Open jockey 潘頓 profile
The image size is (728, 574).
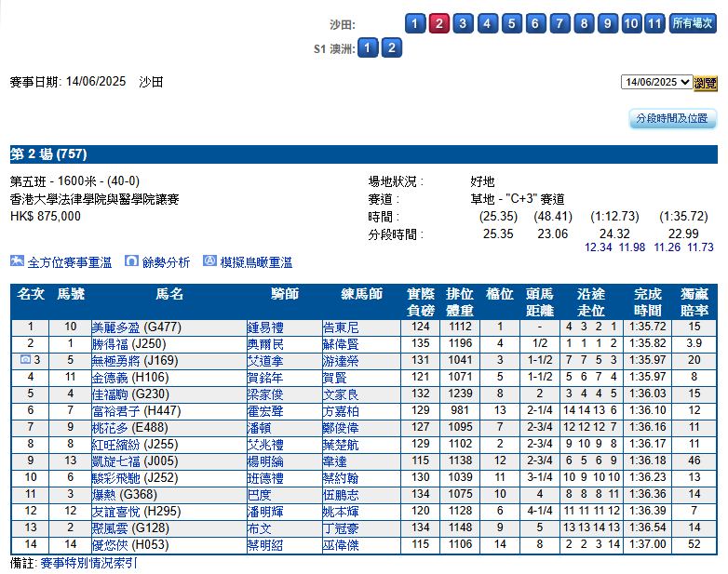260,428
